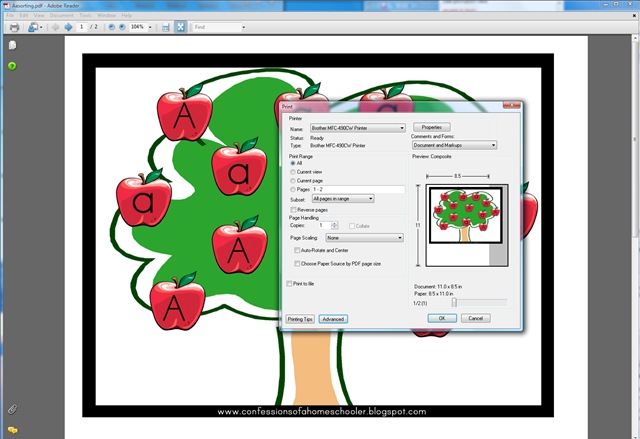The height and width of the screenshot is (439, 640).
Task: Click the print preview thumbnail
Action: (467, 225)
